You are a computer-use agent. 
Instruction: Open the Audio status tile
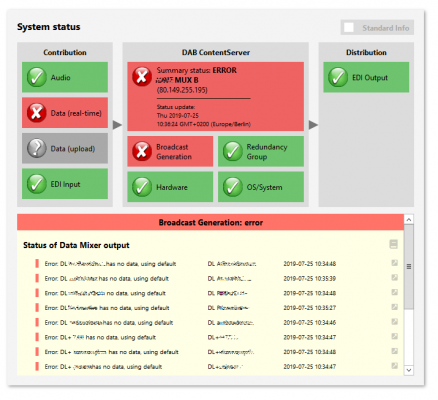[65, 77]
